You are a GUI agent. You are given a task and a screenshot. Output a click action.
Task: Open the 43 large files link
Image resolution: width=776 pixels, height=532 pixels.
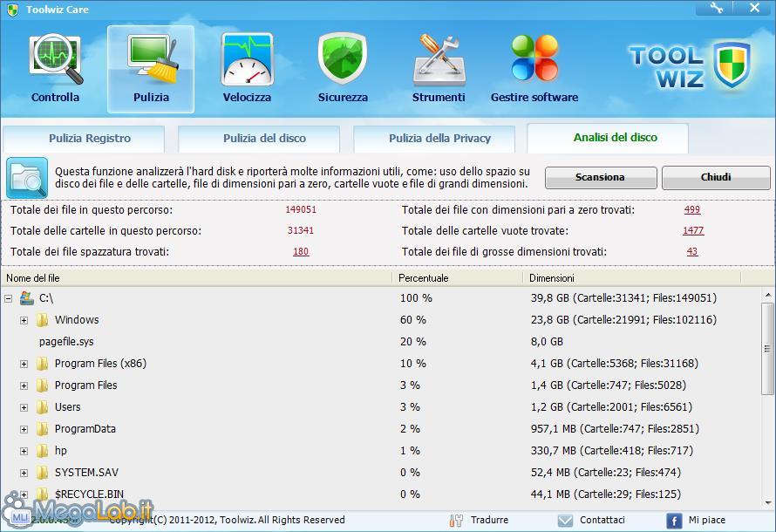pyautogui.click(x=692, y=252)
